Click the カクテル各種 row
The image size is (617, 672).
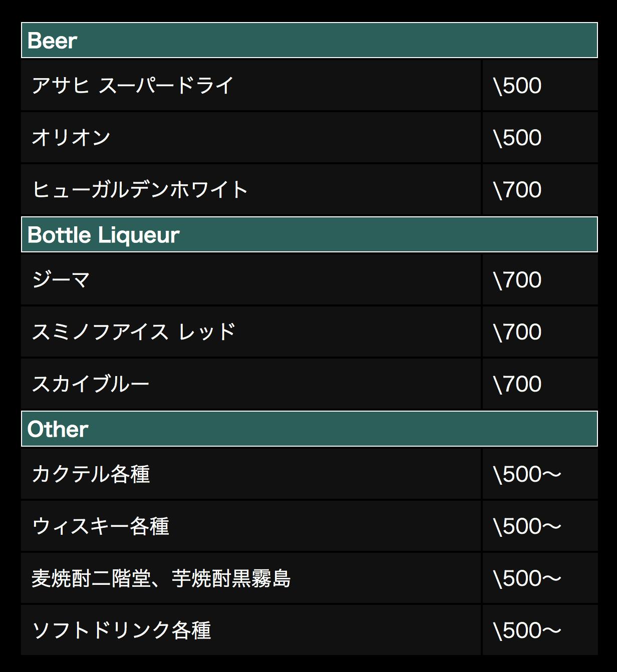[91, 474]
